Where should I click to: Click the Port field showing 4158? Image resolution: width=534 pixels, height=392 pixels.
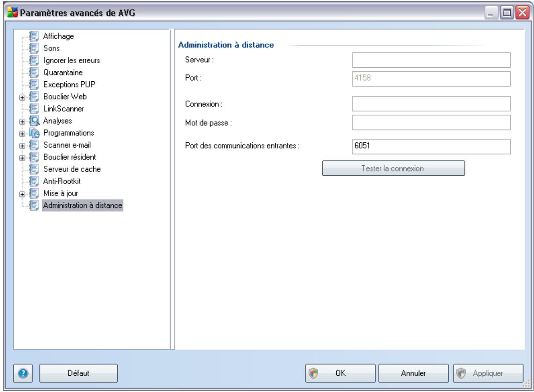tap(431, 79)
